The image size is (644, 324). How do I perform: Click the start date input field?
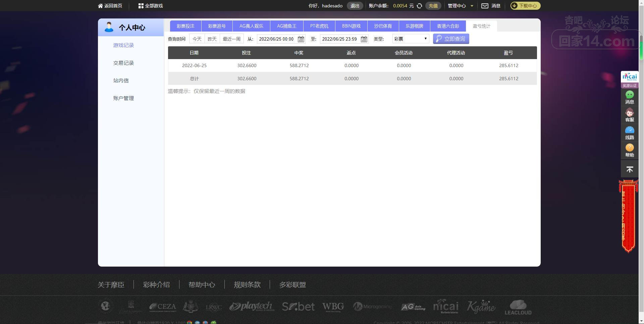pyautogui.click(x=277, y=39)
